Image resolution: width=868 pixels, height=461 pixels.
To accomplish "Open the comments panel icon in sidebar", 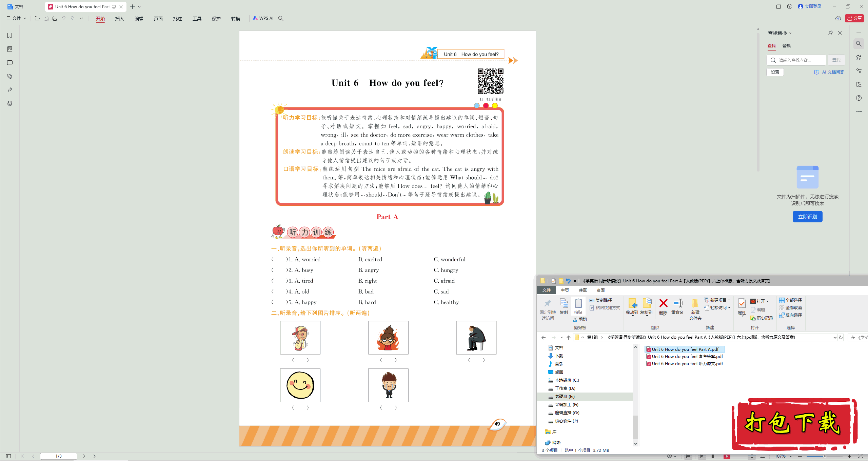I will (x=10, y=63).
